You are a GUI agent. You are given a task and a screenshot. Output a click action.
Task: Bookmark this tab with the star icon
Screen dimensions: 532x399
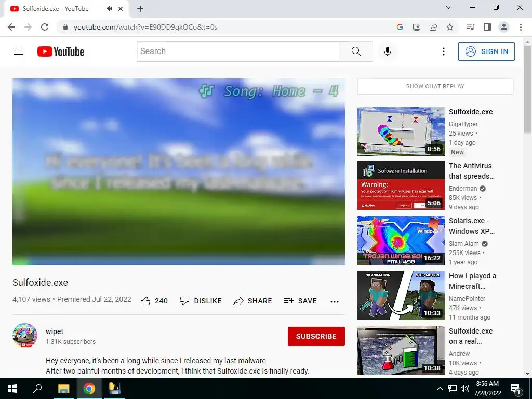tap(450, 27)
